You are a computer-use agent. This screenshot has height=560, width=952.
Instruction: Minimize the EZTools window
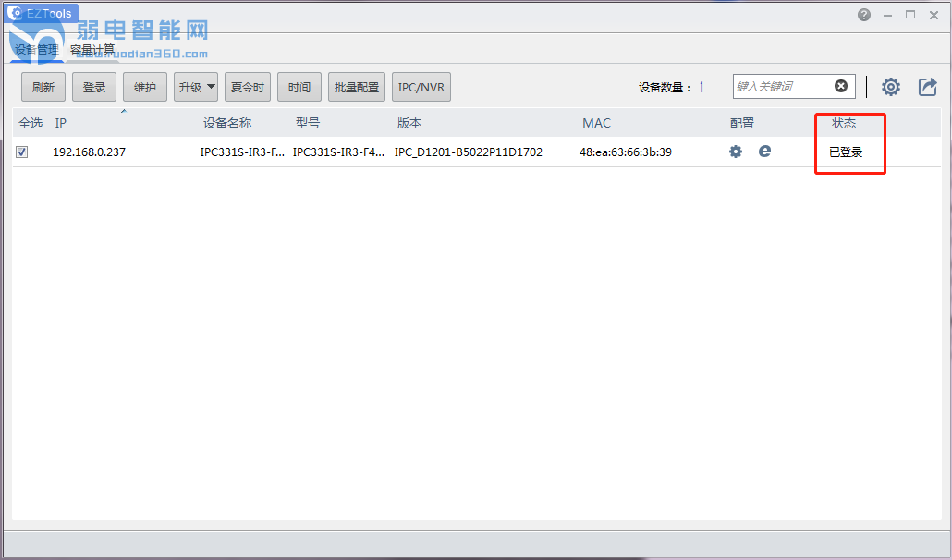888,15
